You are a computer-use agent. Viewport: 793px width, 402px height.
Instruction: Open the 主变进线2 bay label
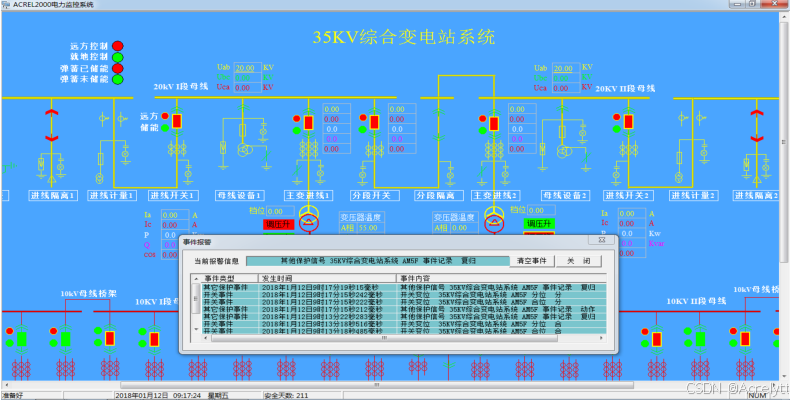pos(496,196)
